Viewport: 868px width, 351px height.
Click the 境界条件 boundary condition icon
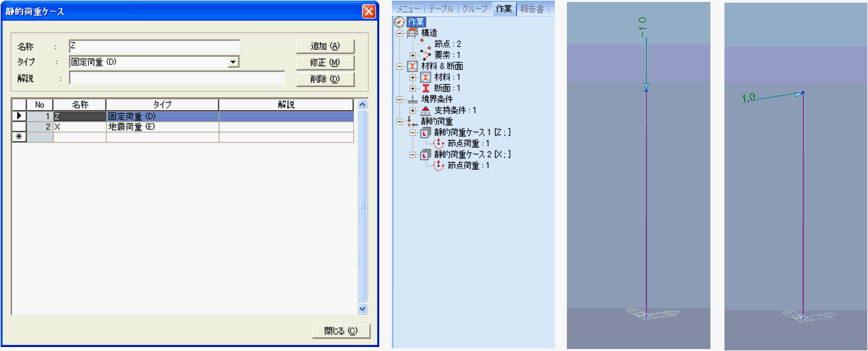pyautogui.click(x=412, y=99)
